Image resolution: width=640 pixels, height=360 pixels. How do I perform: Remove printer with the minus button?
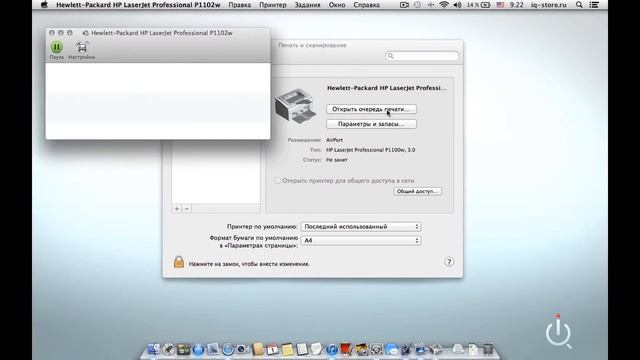point(187,209)
